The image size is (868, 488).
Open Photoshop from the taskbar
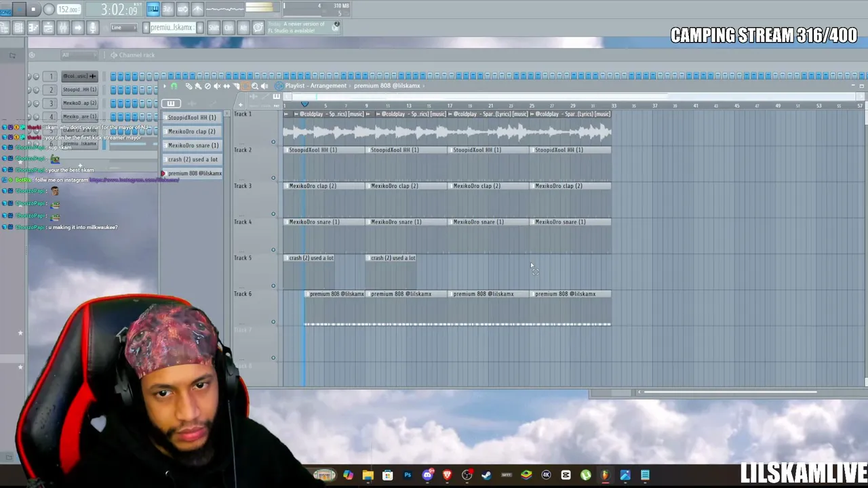(408, 475)
